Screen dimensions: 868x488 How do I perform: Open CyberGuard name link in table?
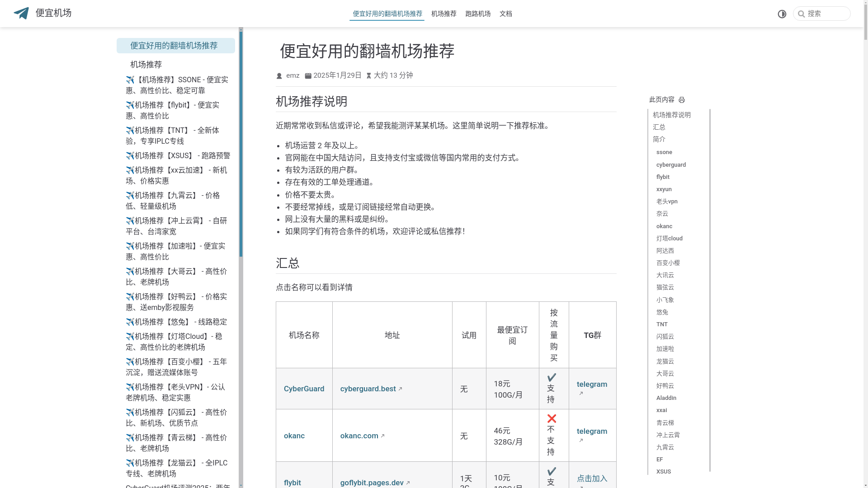pyautogui.click(x=304, y=389)
